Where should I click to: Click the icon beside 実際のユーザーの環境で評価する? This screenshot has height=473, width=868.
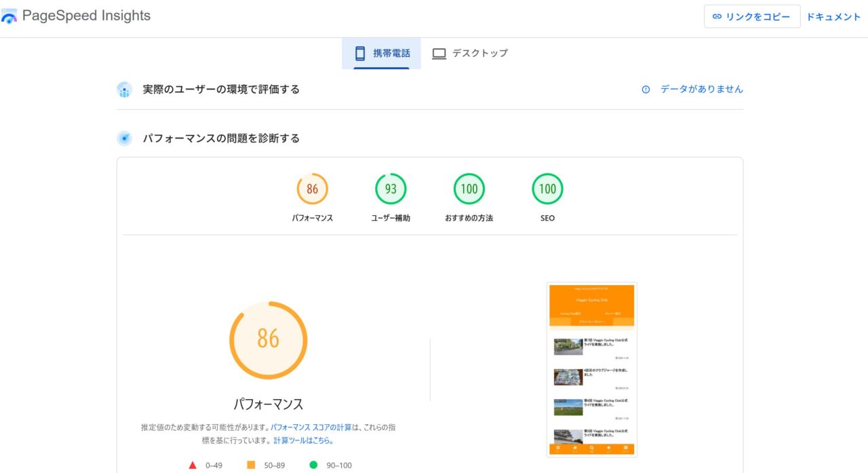pos(124,90)
